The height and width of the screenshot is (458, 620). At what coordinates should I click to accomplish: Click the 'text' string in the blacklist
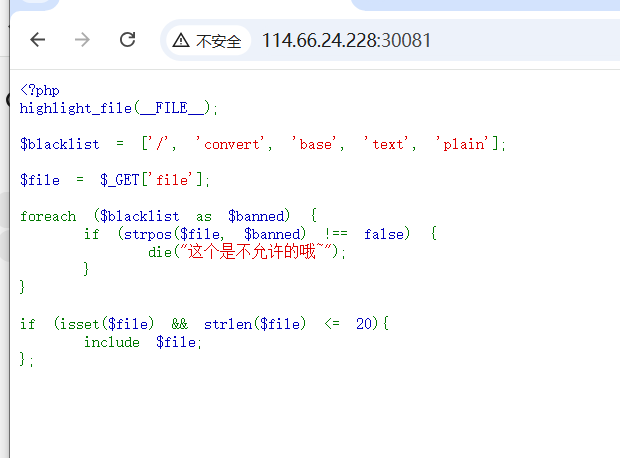[x=388, y=144]
